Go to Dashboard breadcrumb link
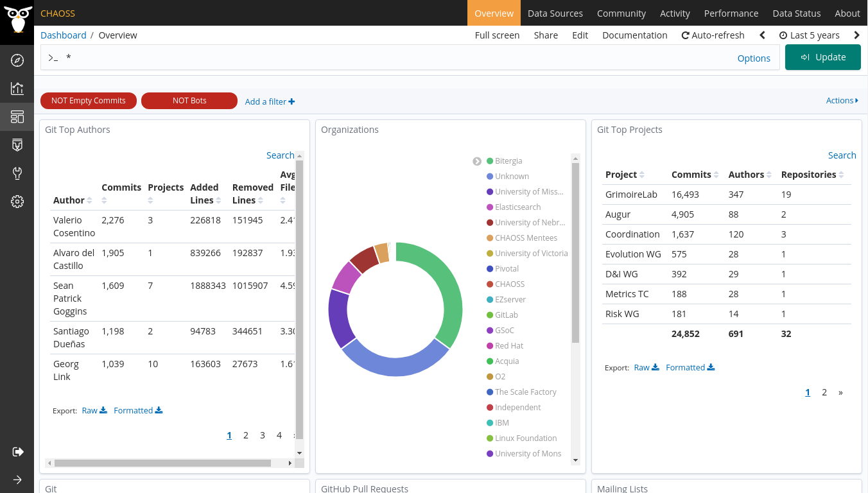The height and width of the screenshot is (493, 868). (x=64, y=35)
